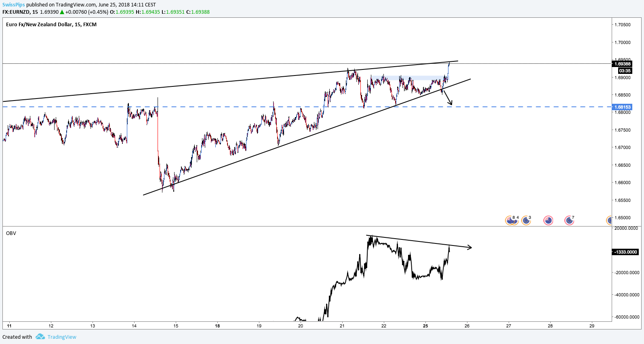Screen dimensions: 644x344
Task: Click the 1.67000 price axis label
Action: pyautogui.click(x=623, y=147)
